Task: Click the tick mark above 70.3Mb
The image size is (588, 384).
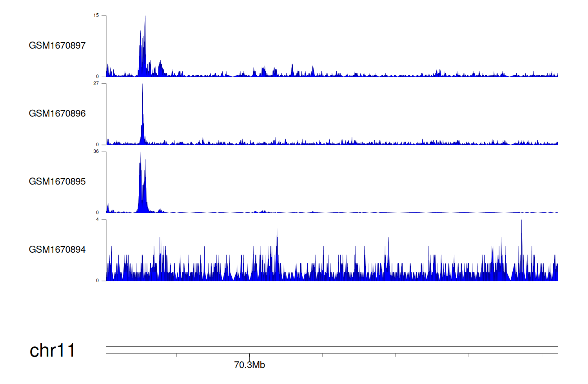Action: [249, 355]
